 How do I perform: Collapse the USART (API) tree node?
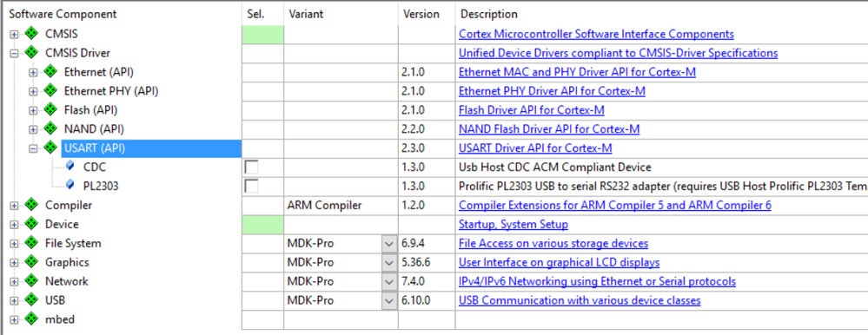[x=33, y=148]
